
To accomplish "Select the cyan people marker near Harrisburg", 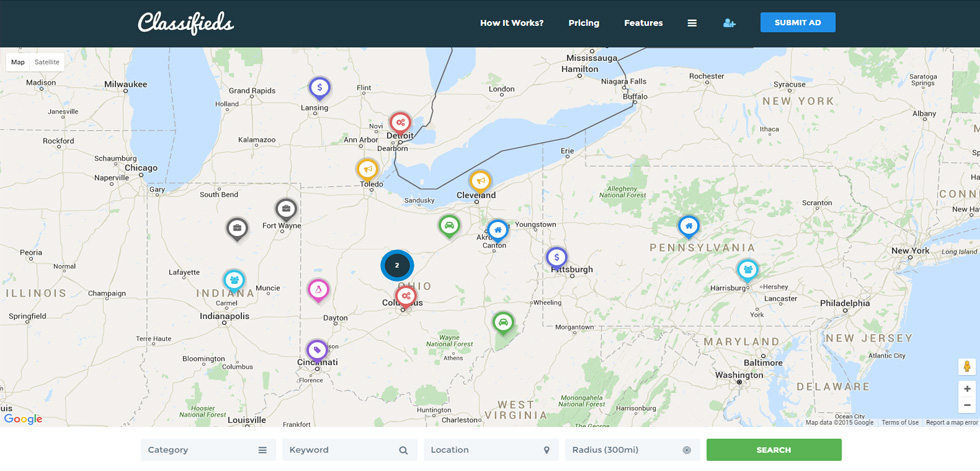I will point(748,270).
